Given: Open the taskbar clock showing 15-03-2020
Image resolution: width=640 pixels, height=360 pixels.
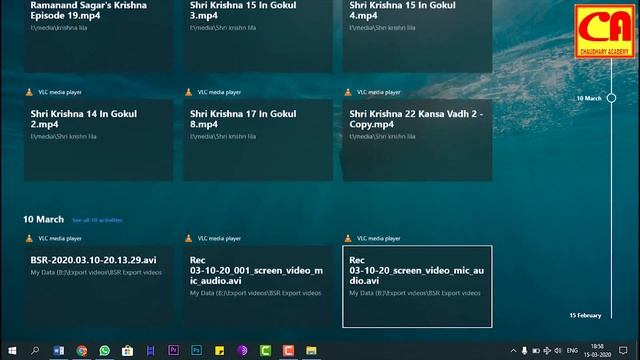Looking at the screenshot, I should [597, 351].
